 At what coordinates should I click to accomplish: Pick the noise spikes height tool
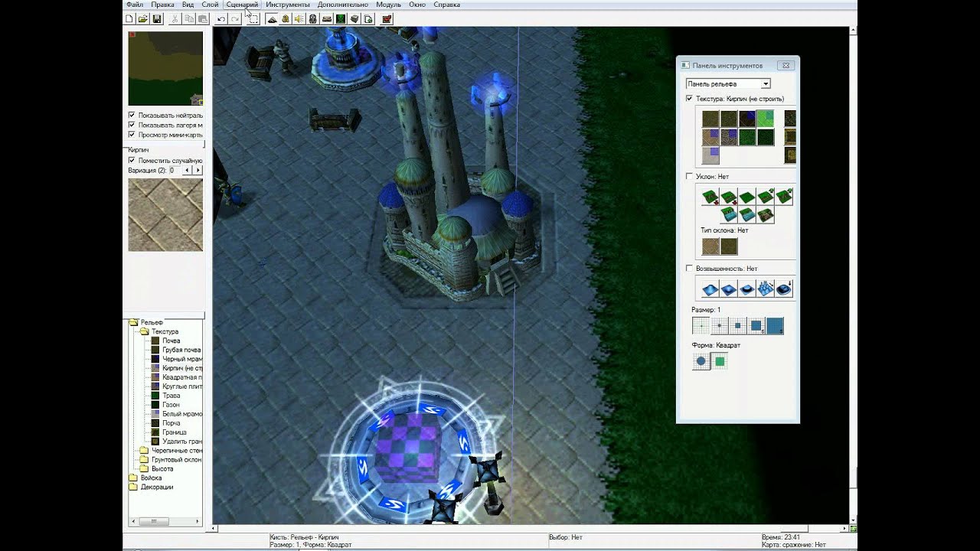tap(766, 289)
